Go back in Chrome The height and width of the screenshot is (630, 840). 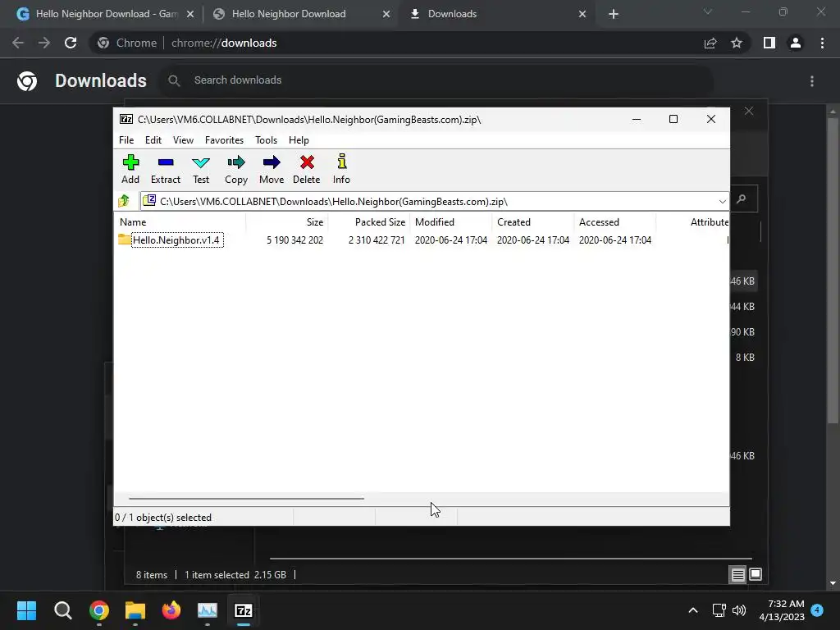coord(18,43)
